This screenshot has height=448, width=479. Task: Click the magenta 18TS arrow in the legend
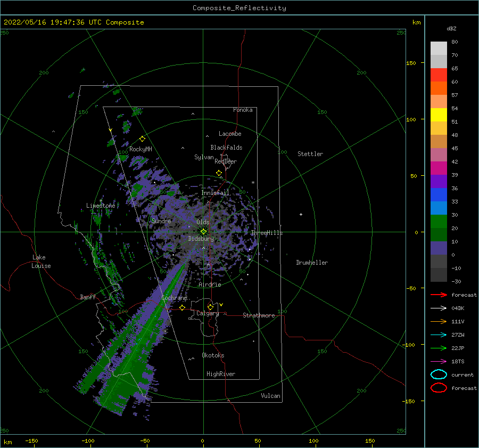(x=439, y=362)
